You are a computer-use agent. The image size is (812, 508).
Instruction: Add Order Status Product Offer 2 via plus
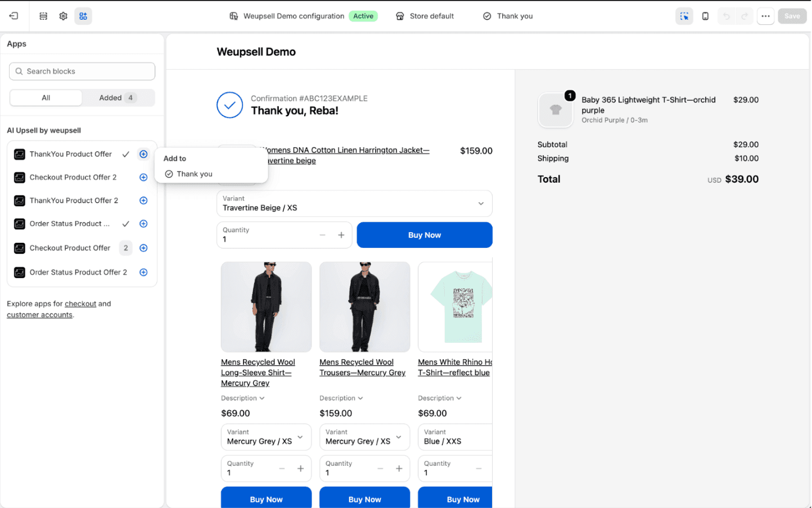point(143,272)
